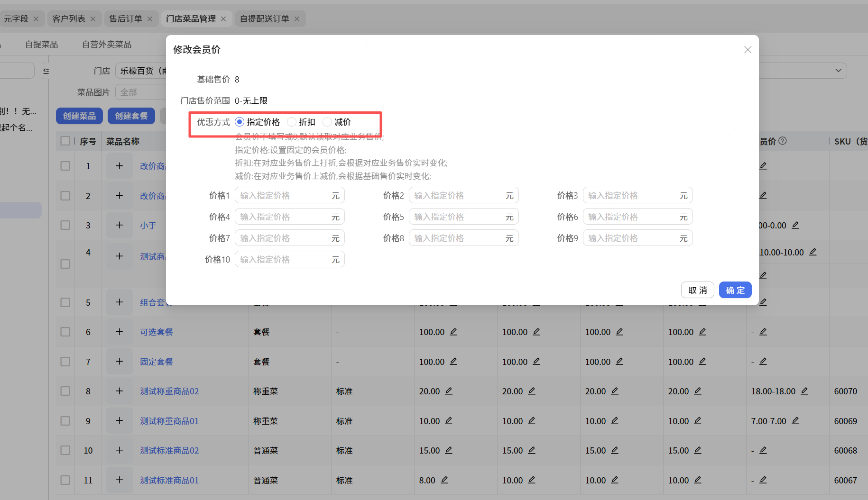Select the 减价 radio option
The width and height of the screenshot is (868, 500).
click(327, 122)
